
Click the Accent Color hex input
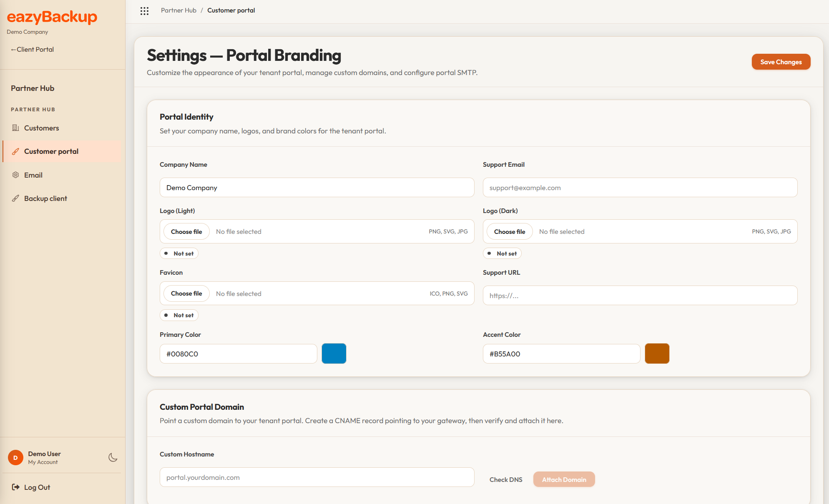[562, 354]
